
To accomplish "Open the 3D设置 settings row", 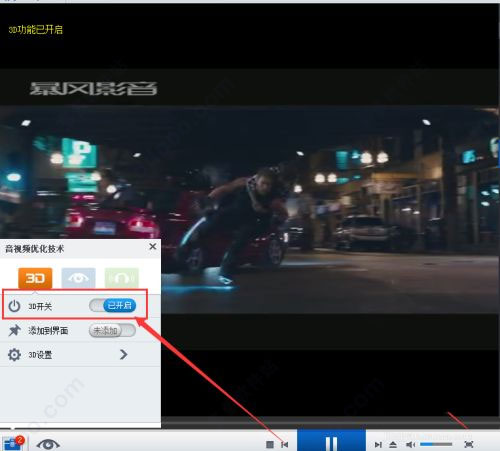I will pyautogui.click(x=80, y=355).
